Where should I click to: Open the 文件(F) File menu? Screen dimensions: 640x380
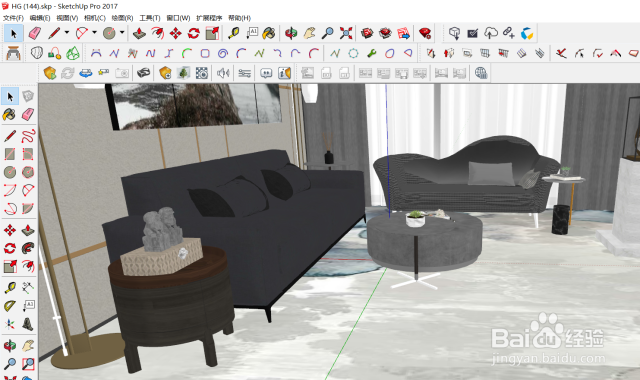pyautogui.click(x=13, y=18)
